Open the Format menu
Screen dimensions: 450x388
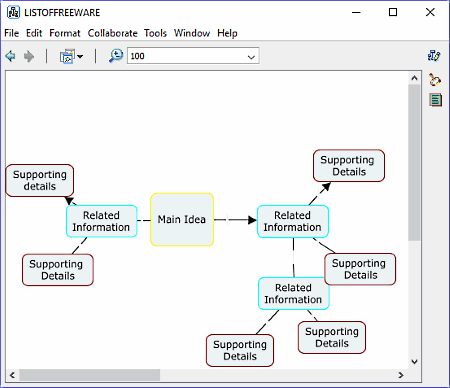point(65,33)
